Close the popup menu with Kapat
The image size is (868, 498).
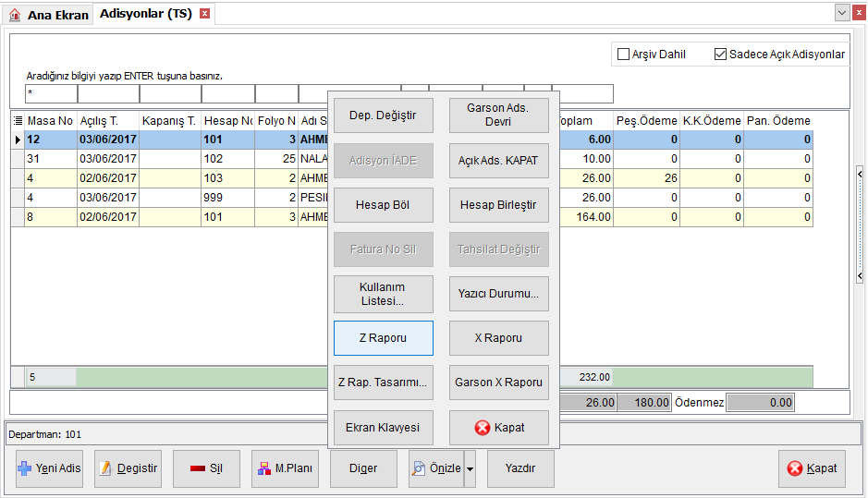[x=499, y=428]
